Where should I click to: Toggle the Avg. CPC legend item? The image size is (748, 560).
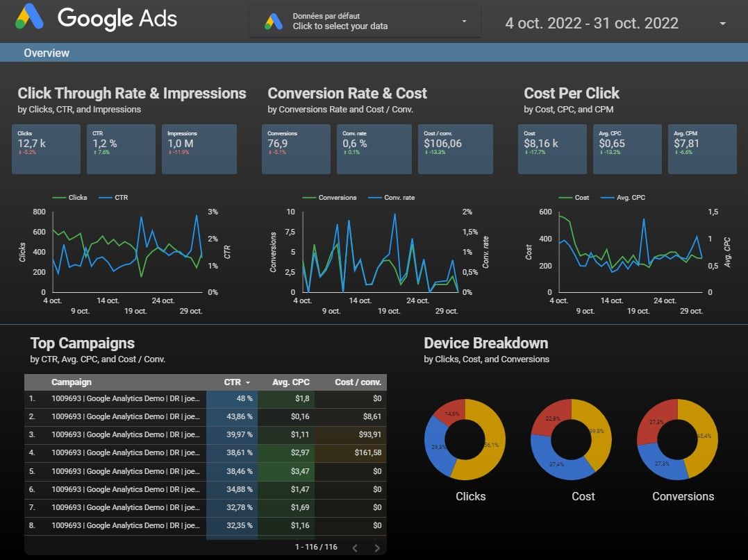623,197
